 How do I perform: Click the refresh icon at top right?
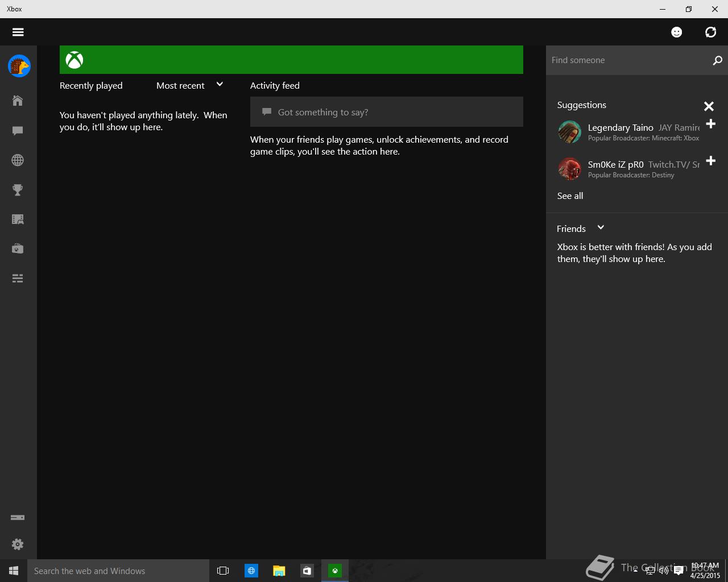[711, 32]
